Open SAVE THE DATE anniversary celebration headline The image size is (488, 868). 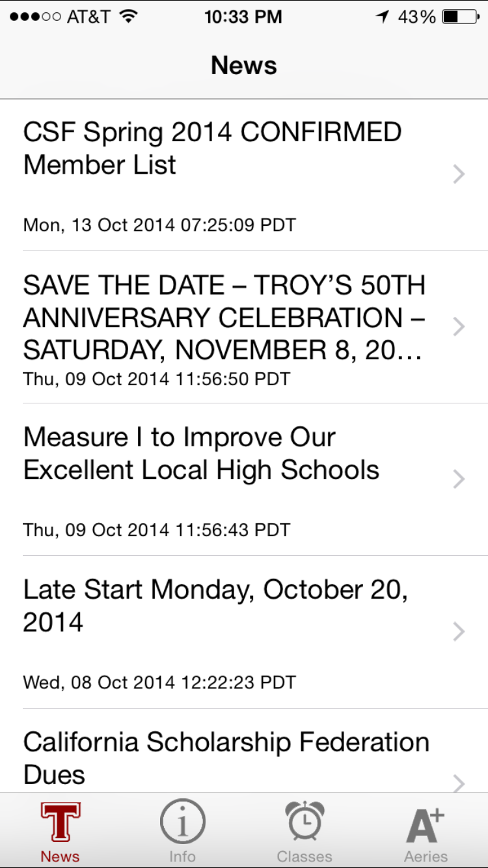click(224, 318)
